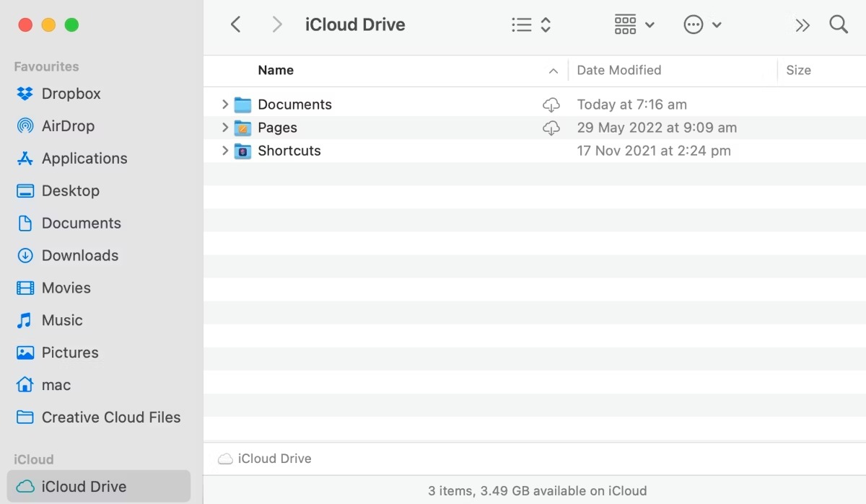Screen dimensions: 866x504
Task: Select AirDrop in the sidebar
Action: [x=68, y=125]
